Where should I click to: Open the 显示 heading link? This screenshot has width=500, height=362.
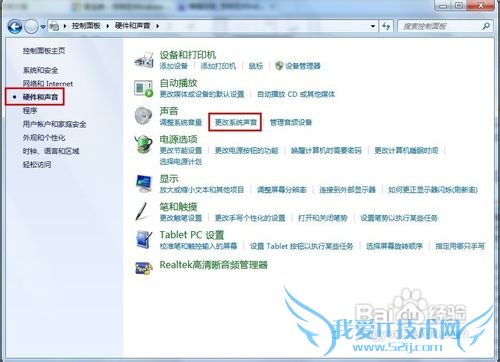[x=169, y=179]
